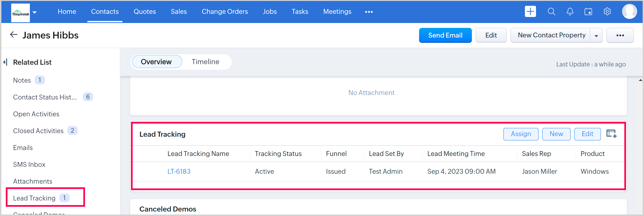Collapse the Related List sidebar
This screenshot has height=216, width=644.
[x=5, y=62]
